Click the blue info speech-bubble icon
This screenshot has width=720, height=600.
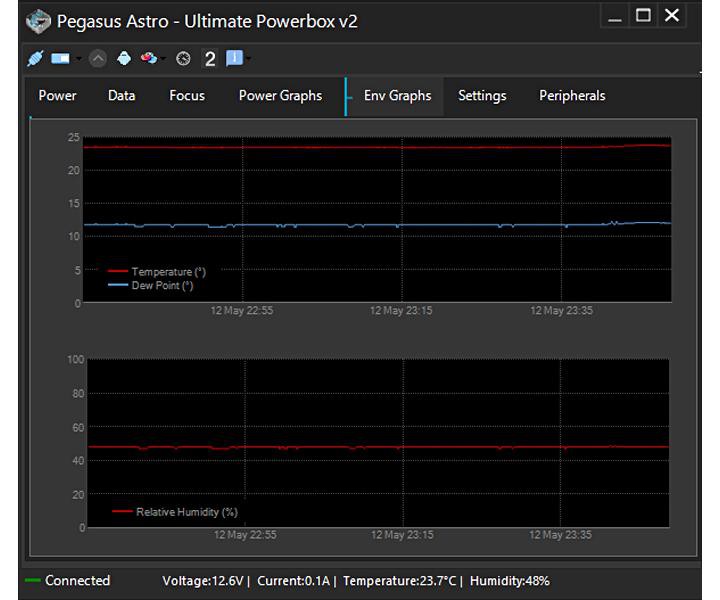tap(234, 58)
